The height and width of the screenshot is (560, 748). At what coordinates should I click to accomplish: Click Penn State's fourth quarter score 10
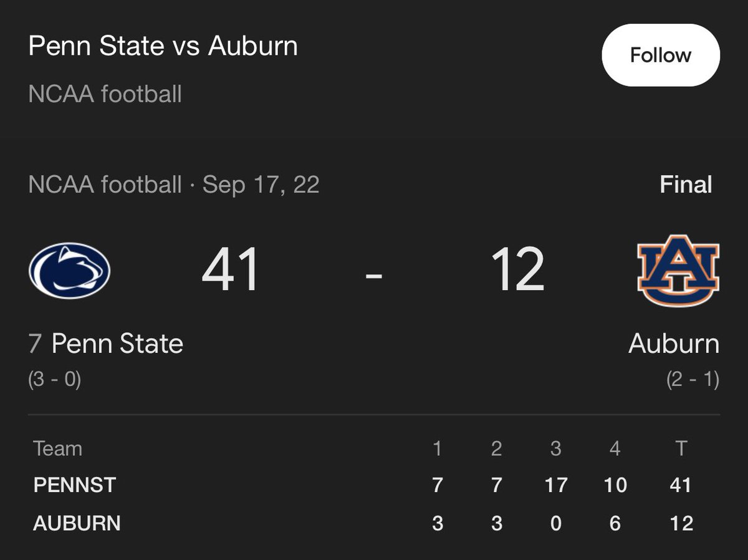point(615,485)
